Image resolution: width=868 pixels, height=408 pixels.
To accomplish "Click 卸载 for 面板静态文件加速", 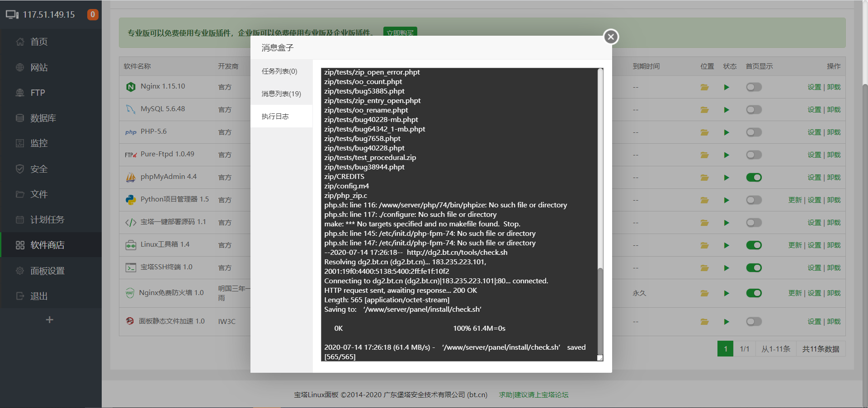I will click(x=834, y=322).
